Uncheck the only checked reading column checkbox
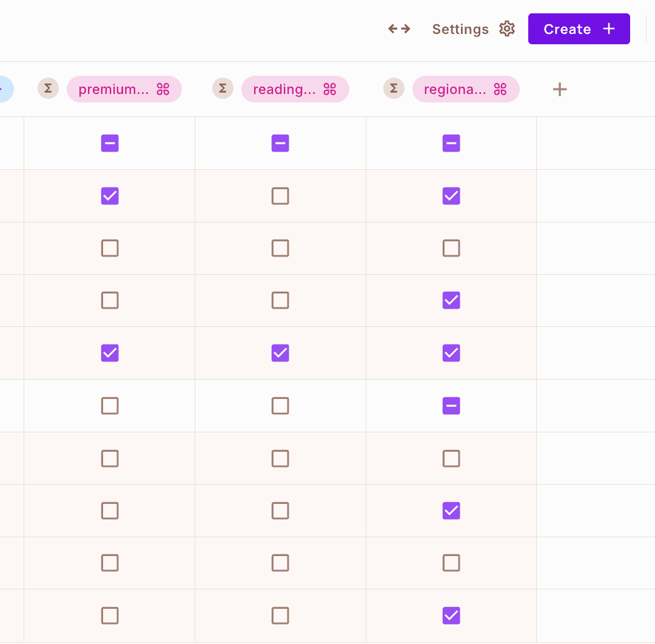 tap(280, 353)
